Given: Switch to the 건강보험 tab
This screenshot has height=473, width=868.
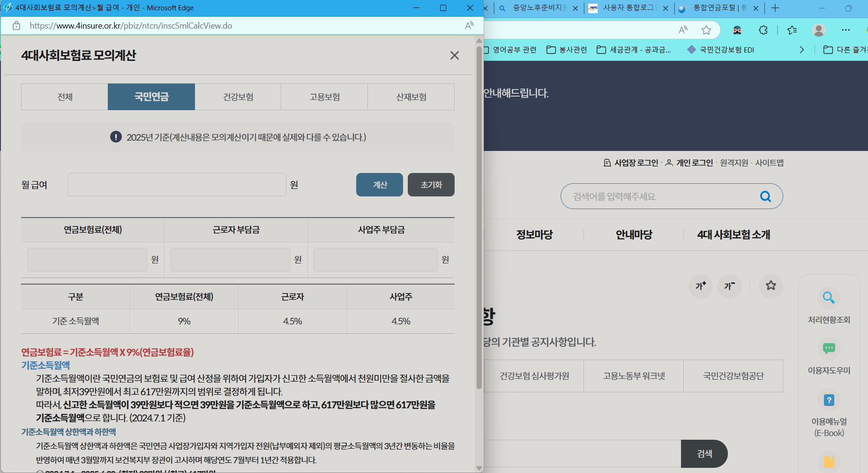Looking at the screenshot, I should (238, 97).
